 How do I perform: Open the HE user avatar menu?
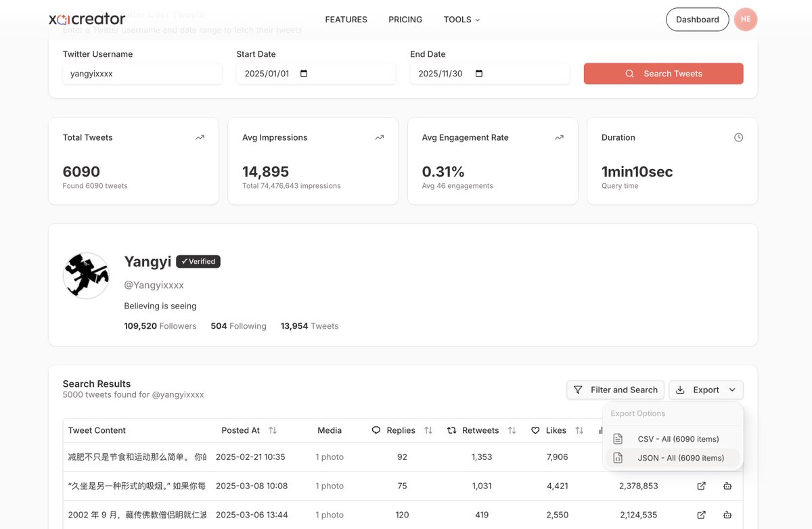[746, 20]
